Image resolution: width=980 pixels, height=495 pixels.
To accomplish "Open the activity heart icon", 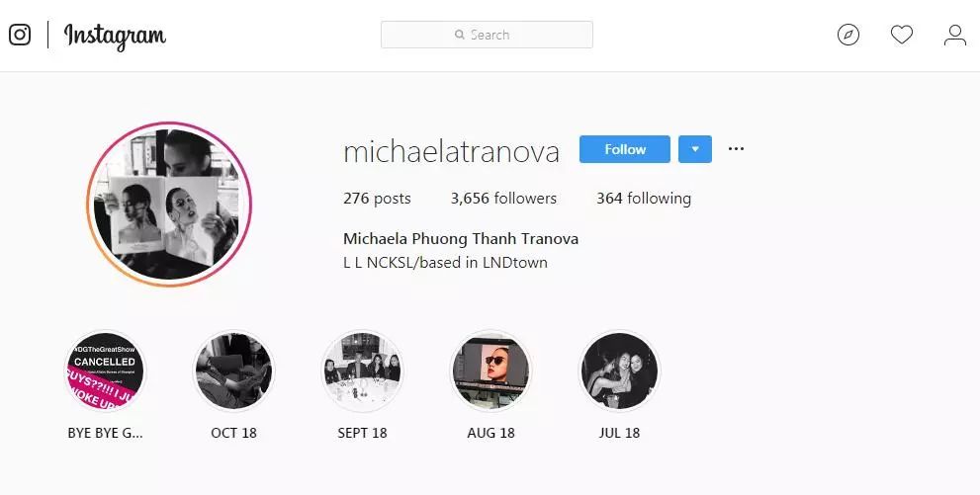I will (901, 35).
